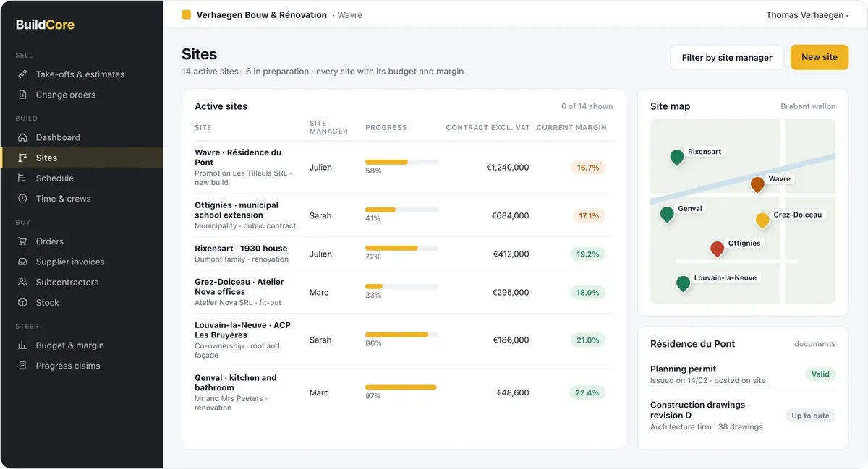
Task: Click the 22.4% margin badge
Action: click(x=588, y=392)
